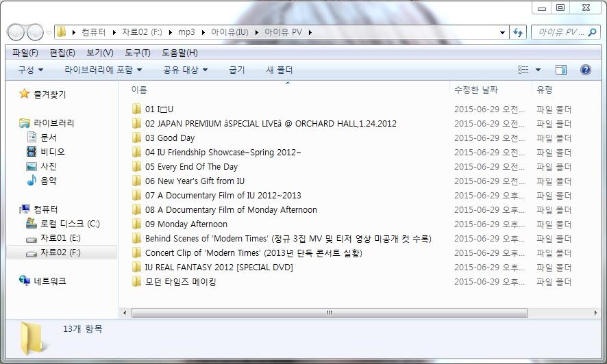Select 라이브러리 in navigation pane

[47, 123]
